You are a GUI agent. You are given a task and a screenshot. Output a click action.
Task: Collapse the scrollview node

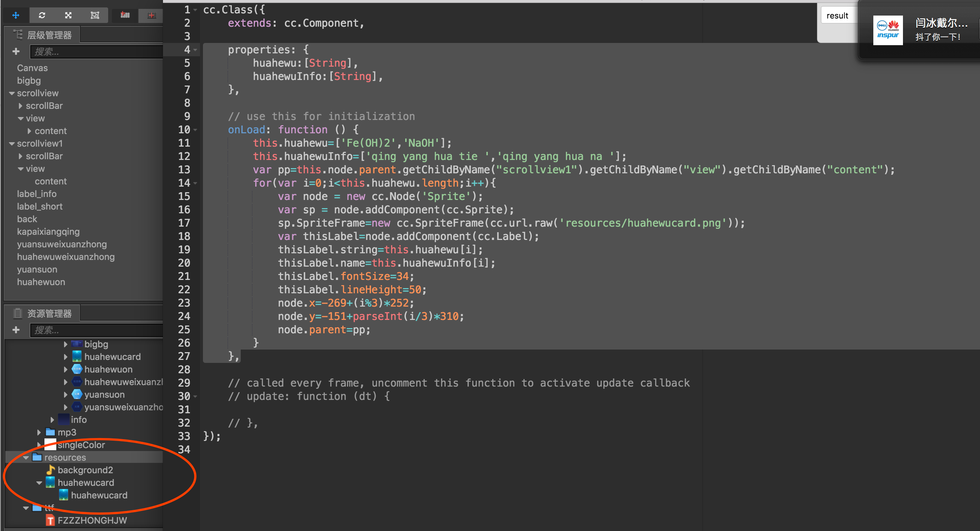[x=12, y=93]
